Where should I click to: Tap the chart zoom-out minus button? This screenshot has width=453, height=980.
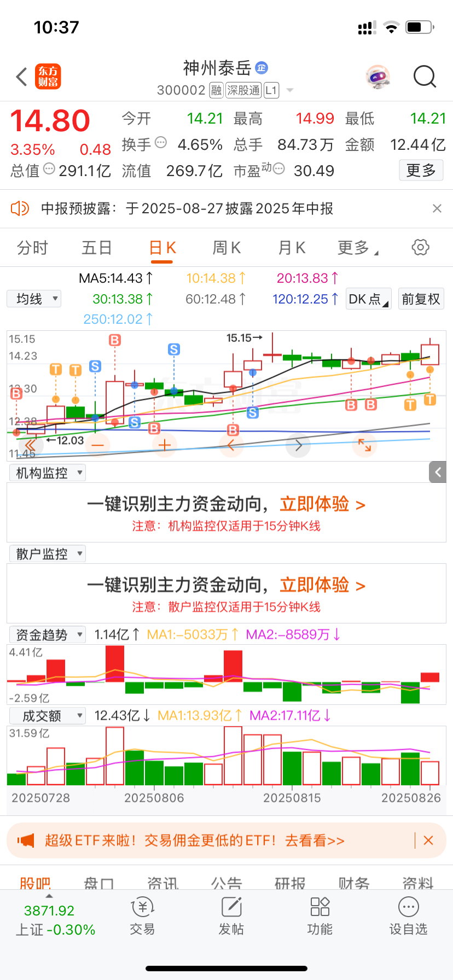point(97,445)
